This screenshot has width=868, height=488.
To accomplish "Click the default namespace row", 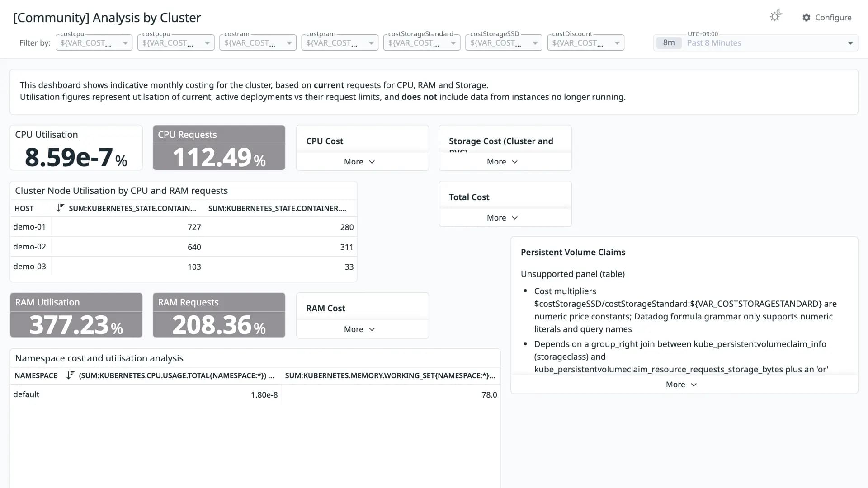I will pyautogui.click(x=255, y=394).
